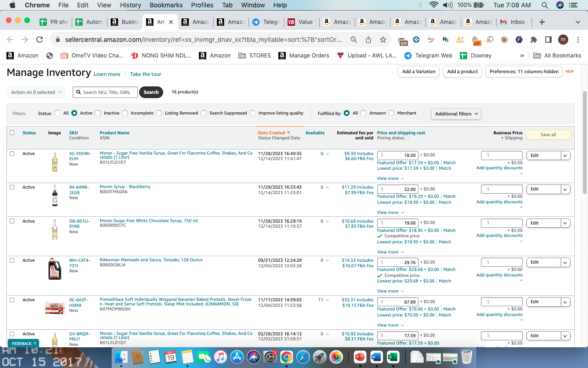Image resolution: width=588 pixels, height=368 pixels.
Task: Expand the Available chevron for PretzelHaus quantity 11
Action: 328,300
